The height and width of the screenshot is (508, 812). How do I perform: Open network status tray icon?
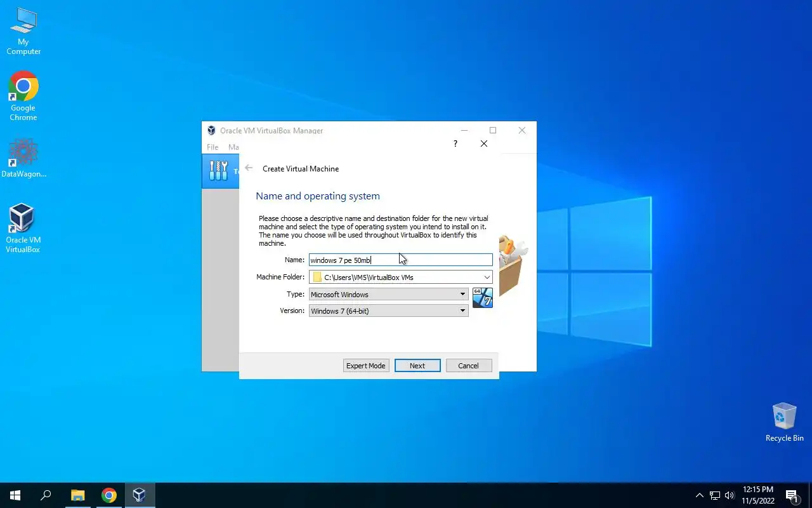click(x=715, y=495)
